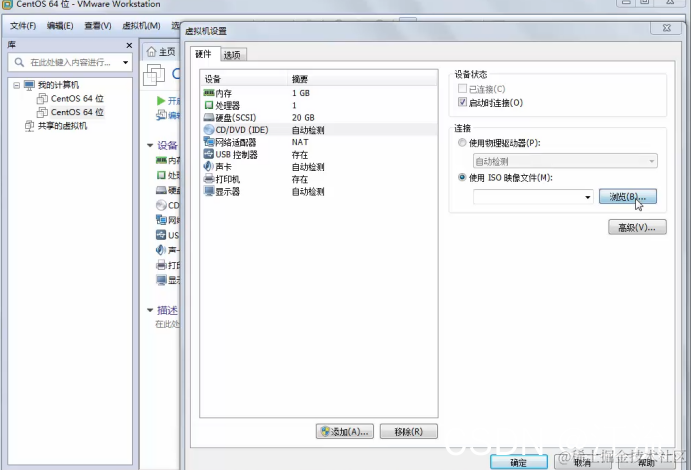Collapse the 我的计算机 tree node

pyautogui.click(x=16, y=85)
